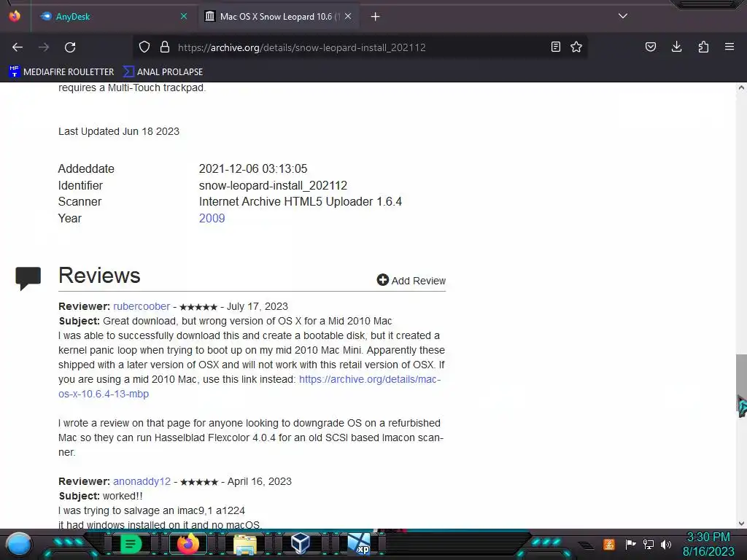Close the Mac OS X Snow Leopard tab

pyautogui.click(x=348, y=16)
